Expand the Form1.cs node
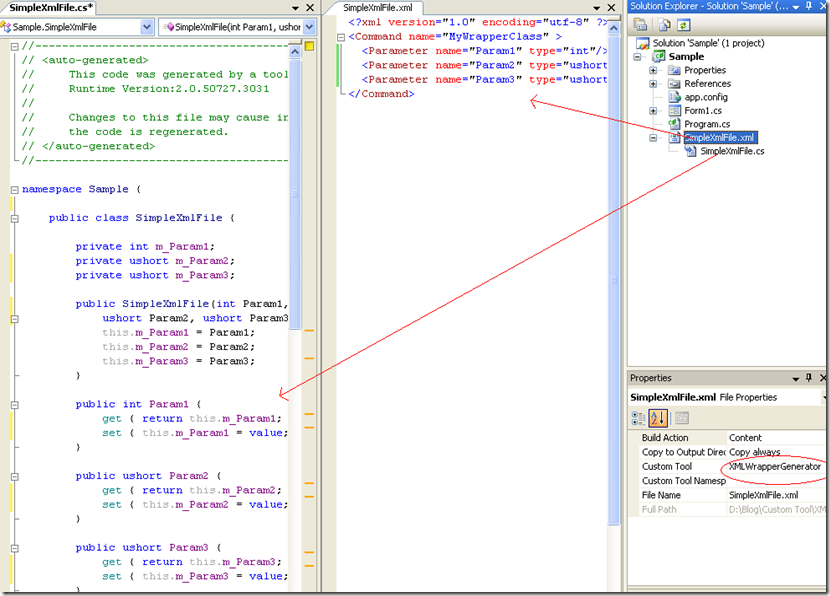Image resolution: width=830 pixels, height=596 pixels. (653, 111)
